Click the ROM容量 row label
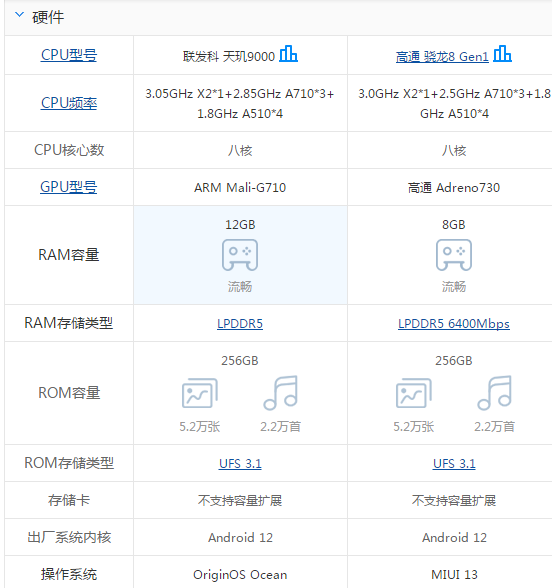 pos(69,393)
